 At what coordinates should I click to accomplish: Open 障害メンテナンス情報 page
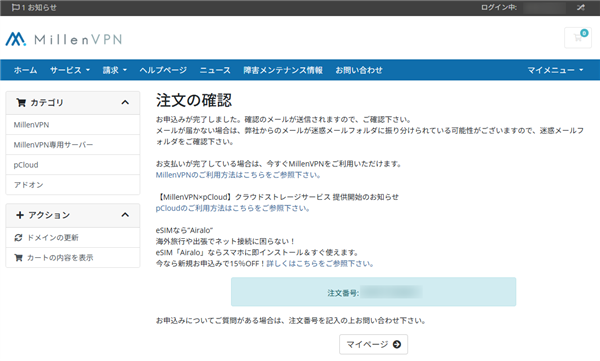[x=283, y=70]
